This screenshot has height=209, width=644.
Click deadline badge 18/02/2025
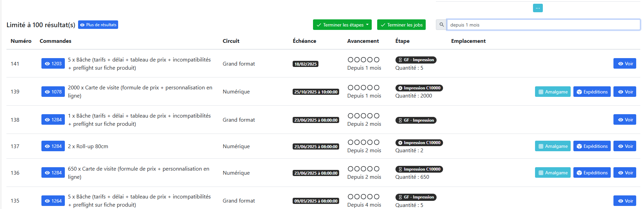pos(305,64)
